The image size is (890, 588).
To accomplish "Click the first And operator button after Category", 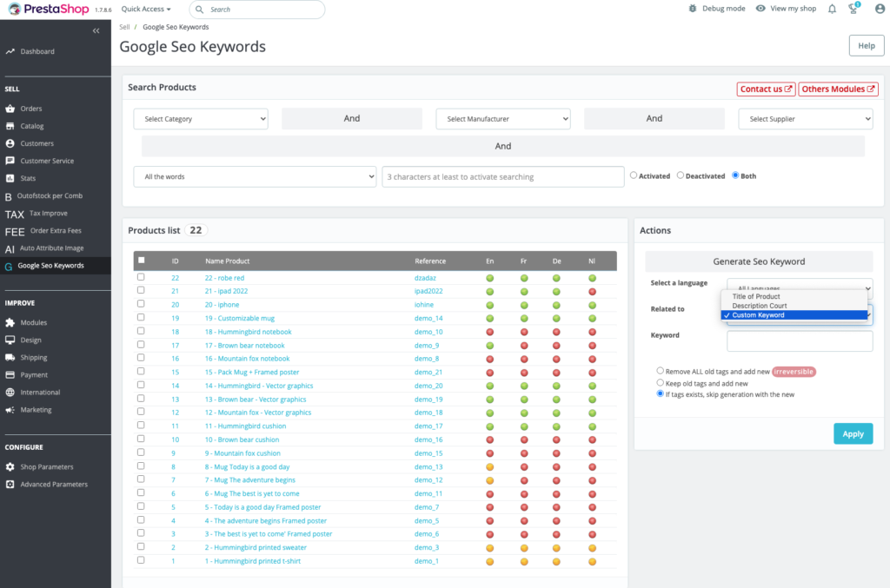I will 352,118.
